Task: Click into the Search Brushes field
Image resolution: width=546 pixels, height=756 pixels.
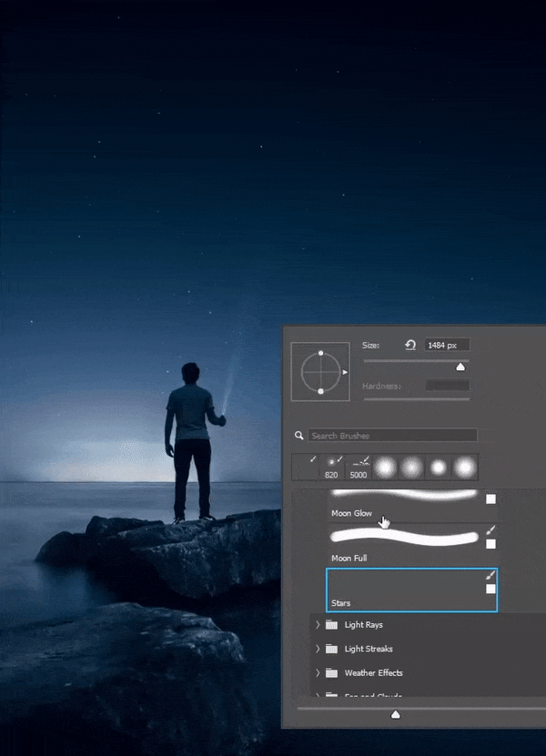Action: (392, 436)
